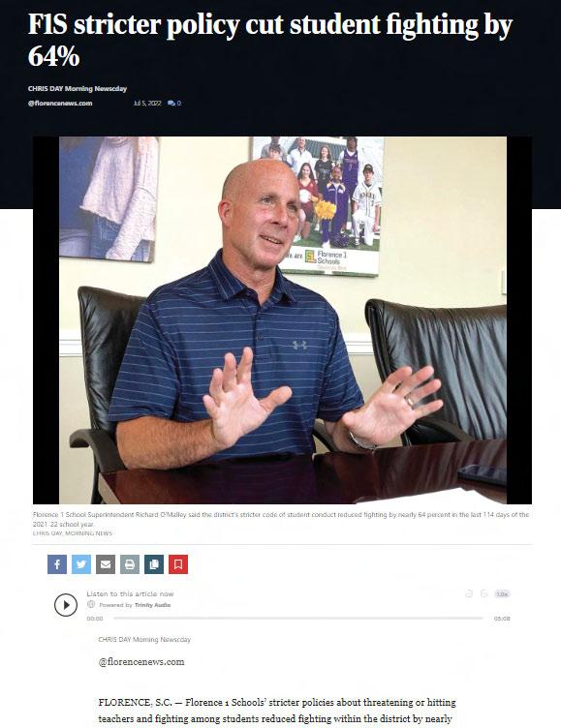Click the article headline text
The width and height of the screenshot is (561, 728).
click(270, 40)
